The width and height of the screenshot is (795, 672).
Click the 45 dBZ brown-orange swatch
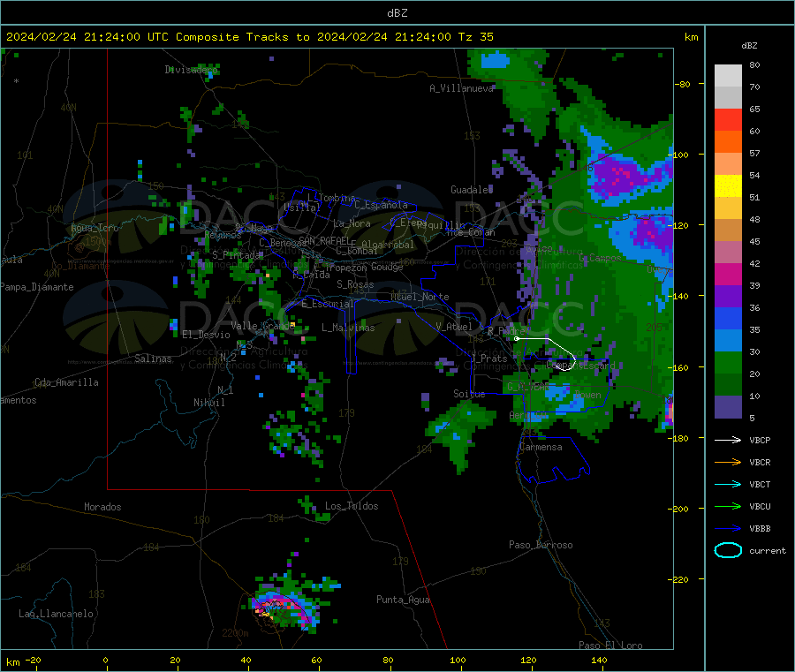pyautogui.click(x=728, y=230)
